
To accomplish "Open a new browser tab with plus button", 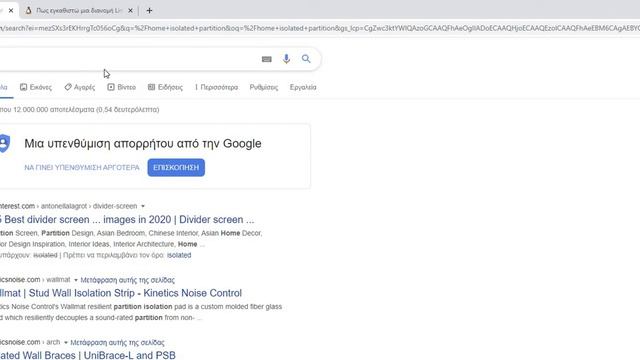I will (x=149, y=11).
